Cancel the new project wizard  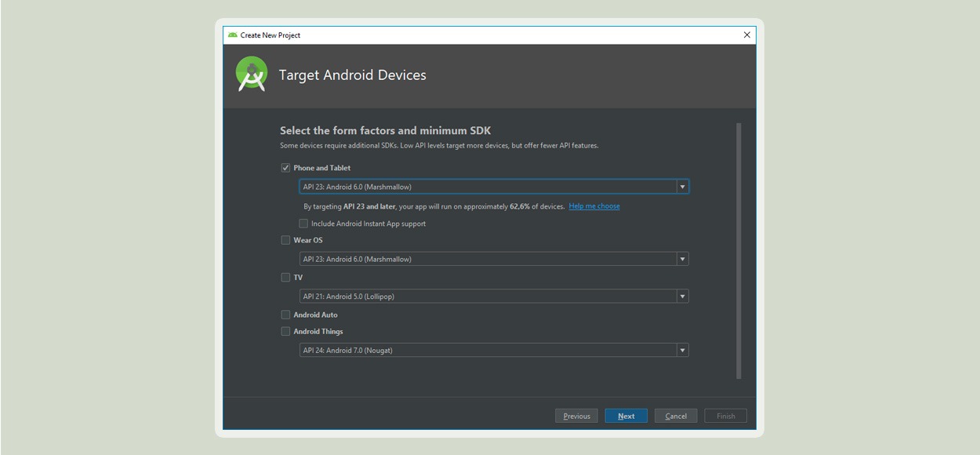pos(676,416)
